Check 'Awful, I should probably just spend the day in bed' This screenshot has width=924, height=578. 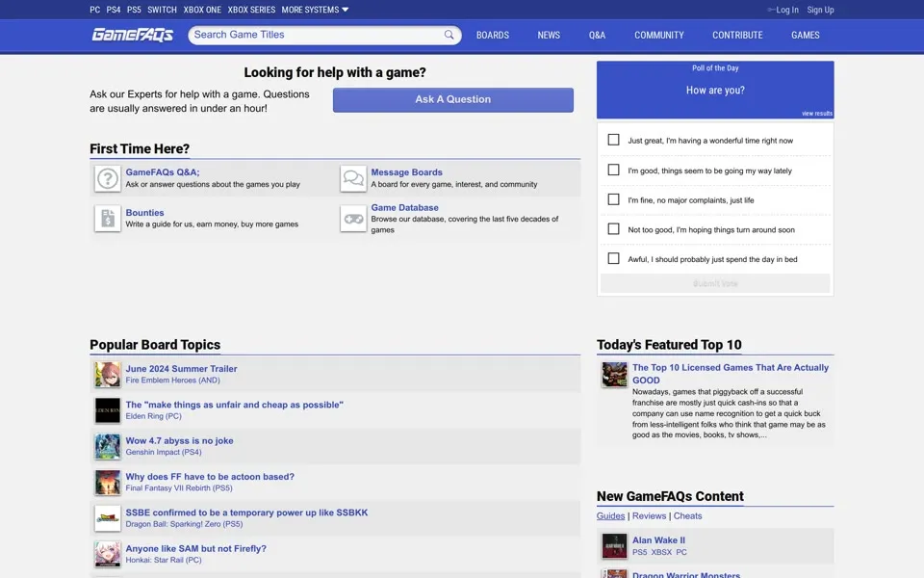(x=613, y=258)
